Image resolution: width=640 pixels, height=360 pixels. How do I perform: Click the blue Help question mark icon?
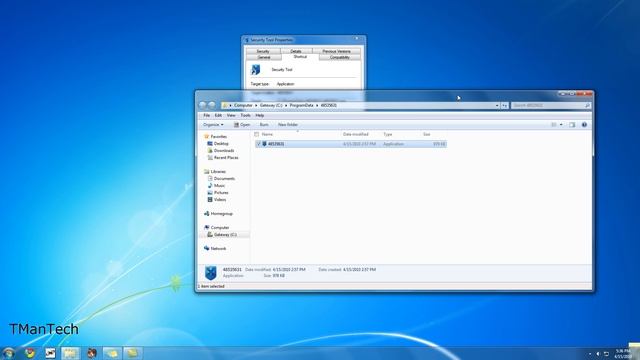pos(584,124)
